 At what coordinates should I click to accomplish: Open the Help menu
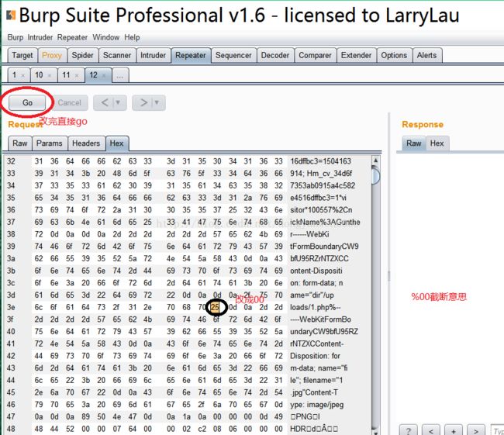pyautogui.click(x=132, y=37)
